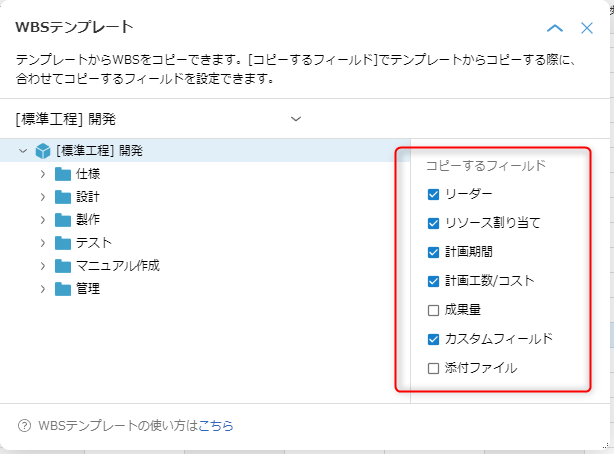
Task: Collapse the [標準工程] 開発 root node
Action: pos(23,151)
